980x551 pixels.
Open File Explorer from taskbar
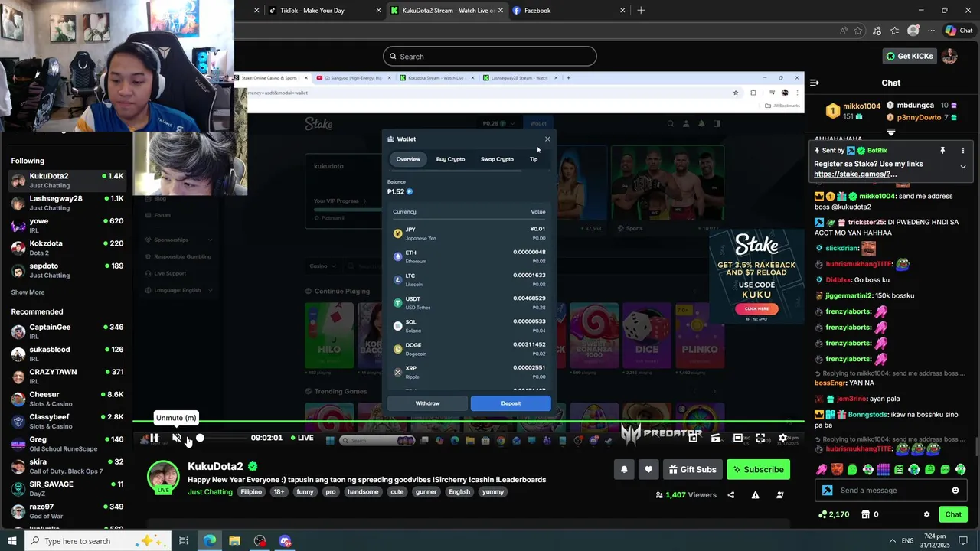(234, 541)
